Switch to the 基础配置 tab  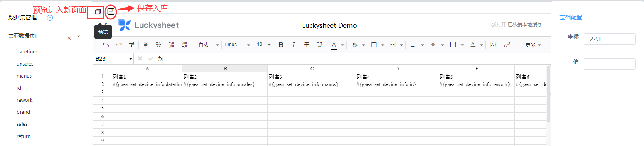point(571,17)
